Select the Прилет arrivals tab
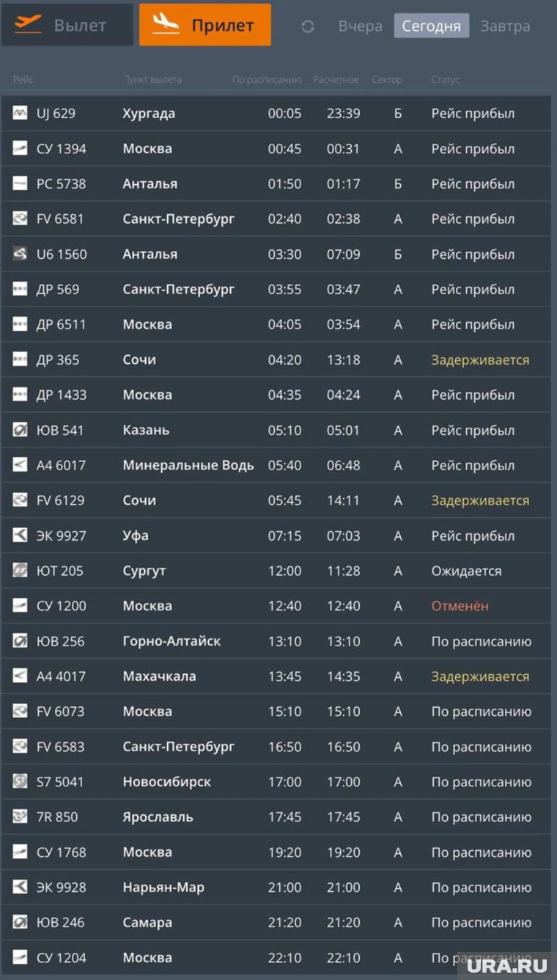The image size is (557, 980). click(x=205, y=25)
